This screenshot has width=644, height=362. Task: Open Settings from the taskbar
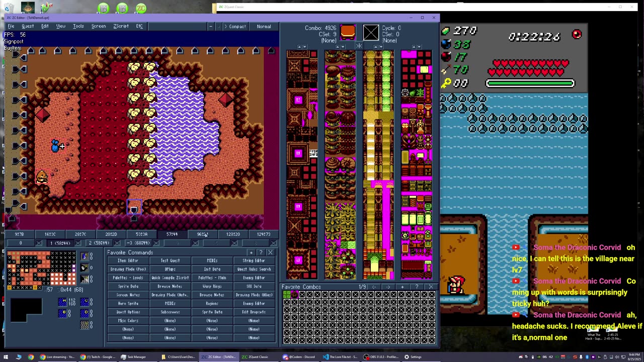pyautogui.click(x=413, y=357)
